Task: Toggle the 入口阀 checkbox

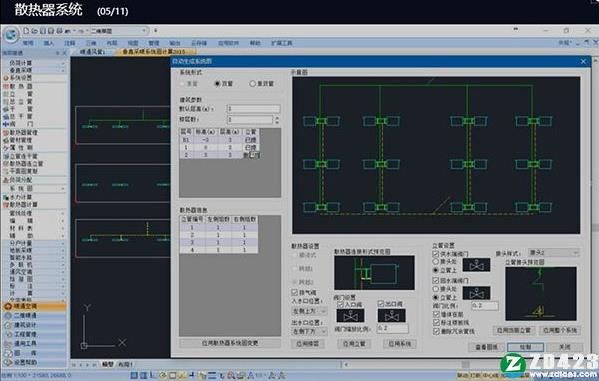Action: click(x=340, y=305)
